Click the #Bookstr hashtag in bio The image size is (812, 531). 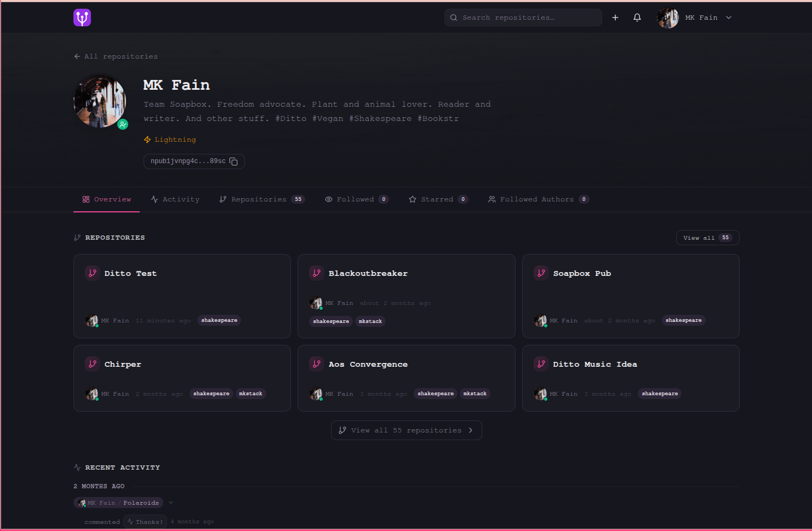click(x=438, y=118)
